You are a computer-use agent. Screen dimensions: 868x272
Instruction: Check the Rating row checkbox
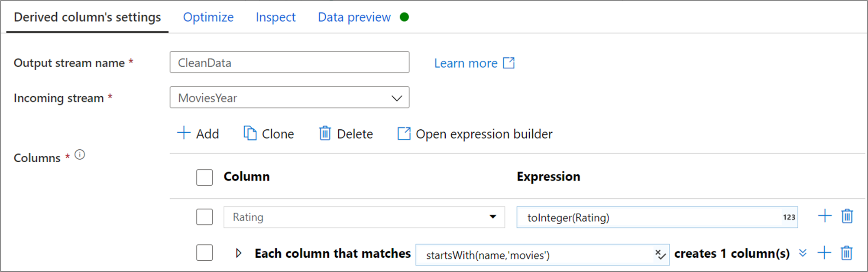coord(204,217)
